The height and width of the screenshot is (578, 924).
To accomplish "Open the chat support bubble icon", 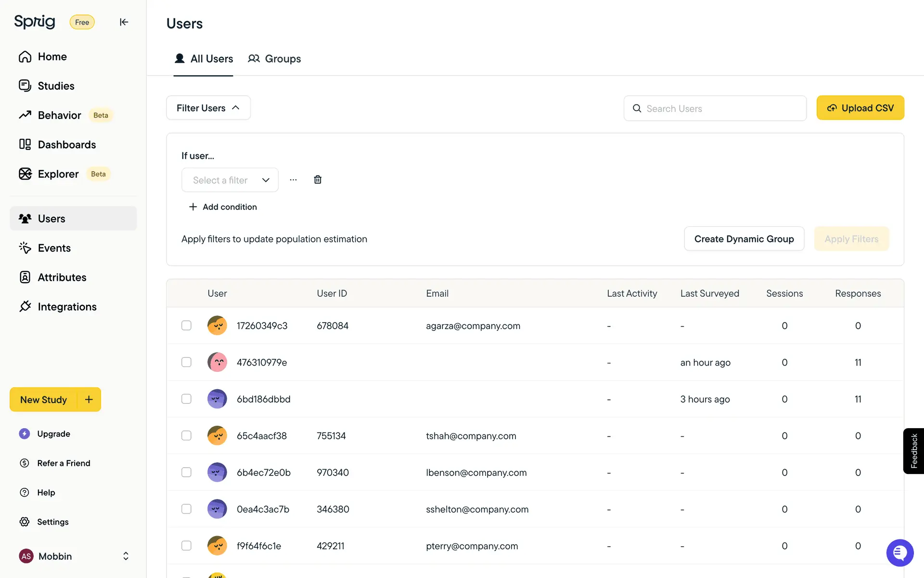I will point(899,552).
